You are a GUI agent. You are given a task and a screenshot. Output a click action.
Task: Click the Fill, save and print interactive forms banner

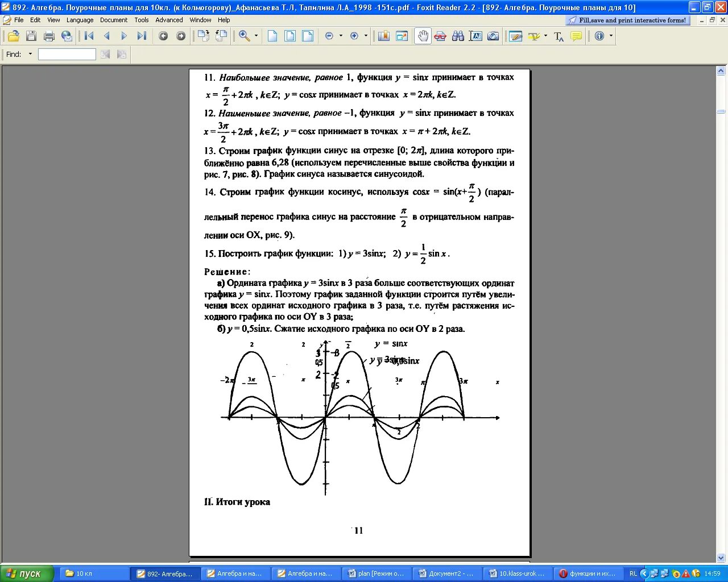pos(629,20)
